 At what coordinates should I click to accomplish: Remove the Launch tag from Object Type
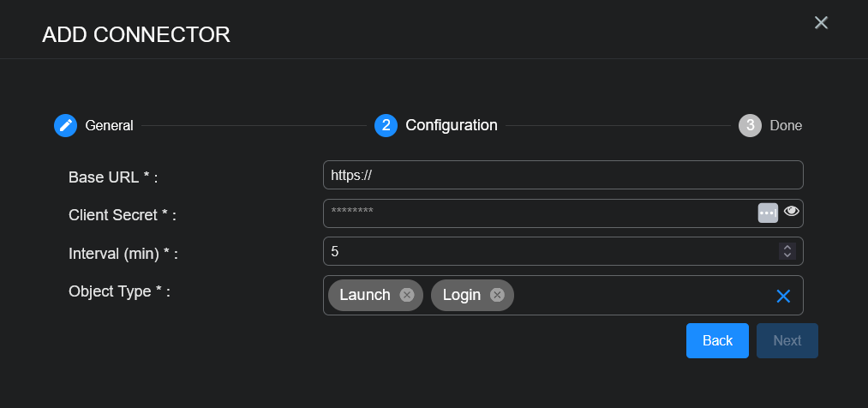407,295
